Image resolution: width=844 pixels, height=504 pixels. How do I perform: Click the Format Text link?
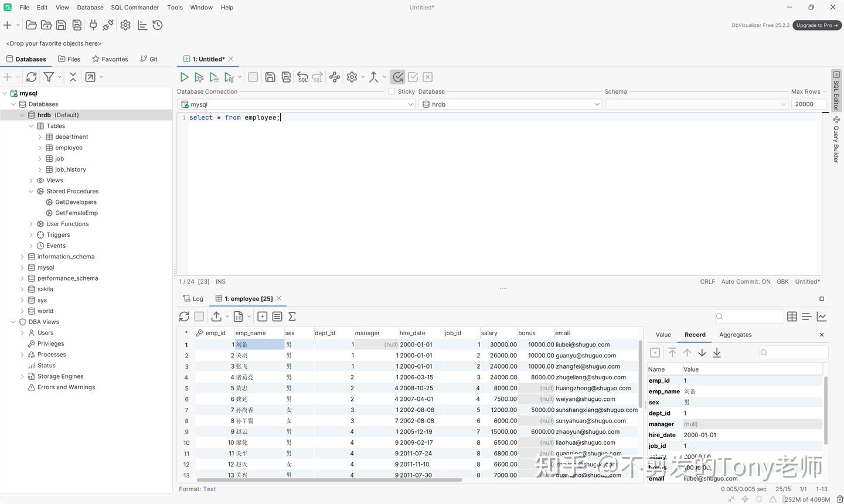tap(209, 489)
